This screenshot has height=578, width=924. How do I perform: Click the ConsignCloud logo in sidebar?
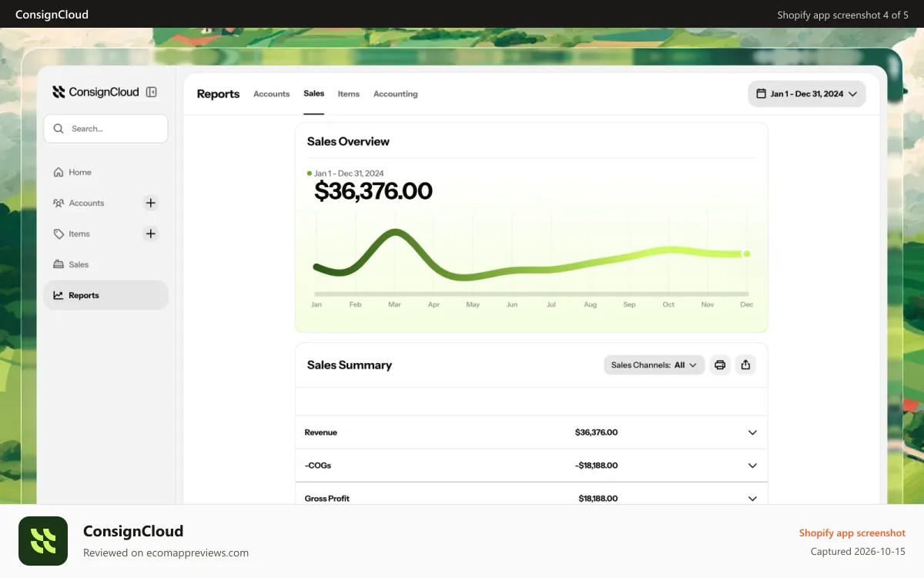point(95,92)
